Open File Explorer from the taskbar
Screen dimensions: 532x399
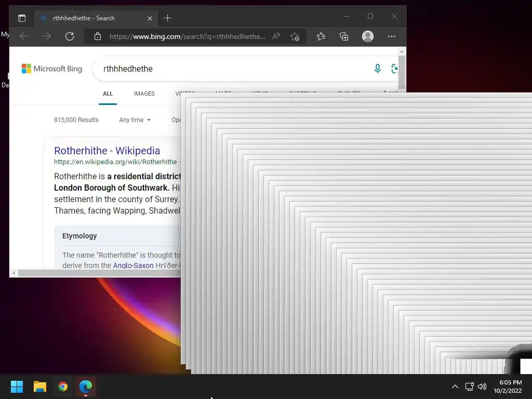click(x=39, y=387)
